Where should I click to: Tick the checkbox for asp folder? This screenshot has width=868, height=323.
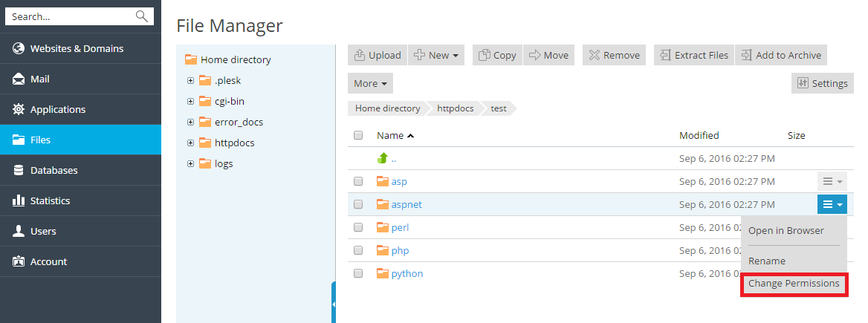click(x=358, y=181)
